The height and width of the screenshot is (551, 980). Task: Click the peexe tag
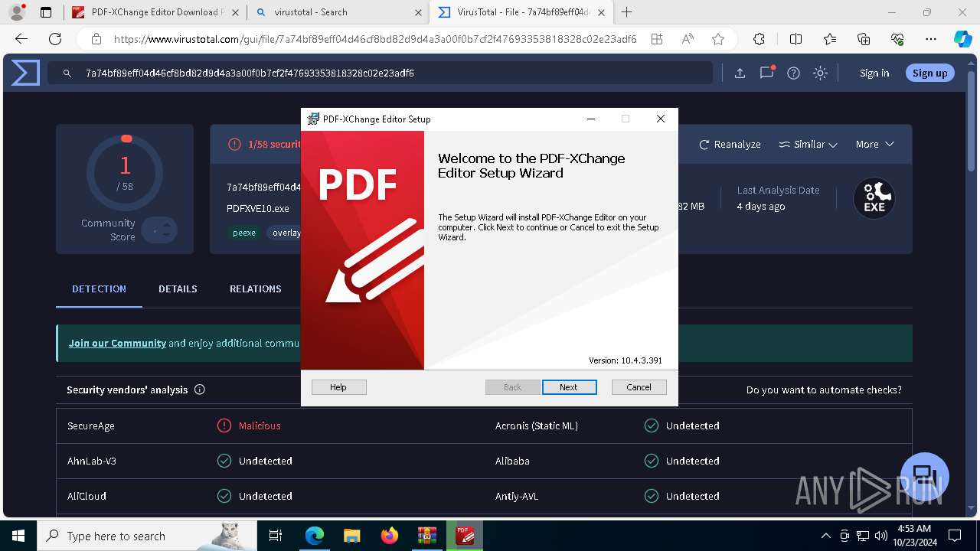(x=244, y=233)
